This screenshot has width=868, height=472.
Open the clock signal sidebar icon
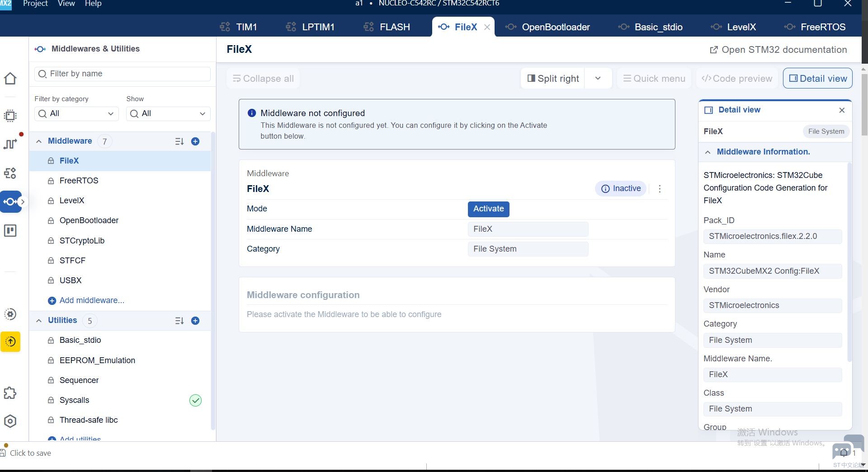[10, 144]
